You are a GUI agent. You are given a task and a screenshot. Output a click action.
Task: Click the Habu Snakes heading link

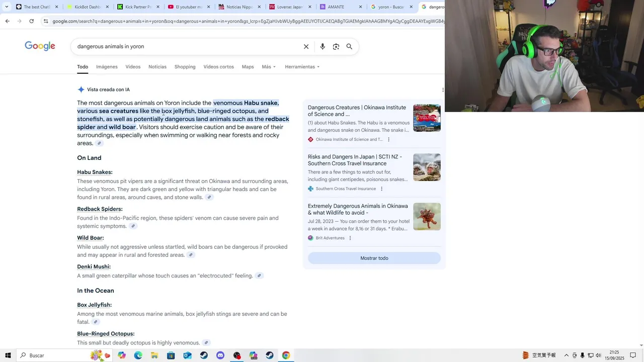tap(95, 172)
